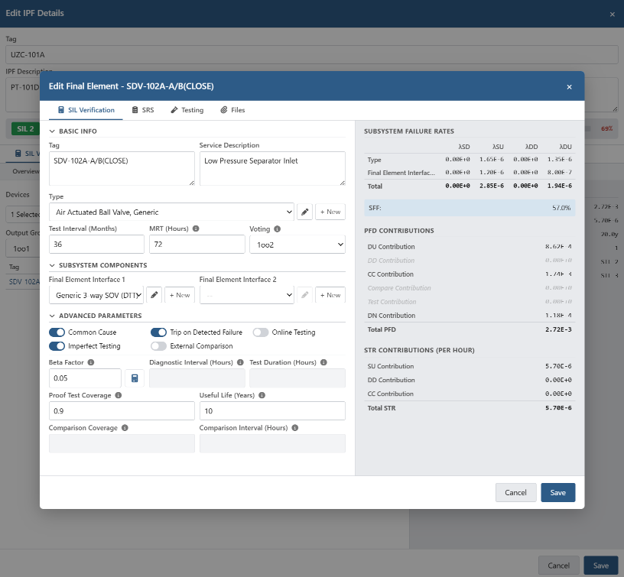Viewport: 624px width, 577px height.
Task: Toggle the Imperfect Testing switch
Action: click(x=57, y=346)
